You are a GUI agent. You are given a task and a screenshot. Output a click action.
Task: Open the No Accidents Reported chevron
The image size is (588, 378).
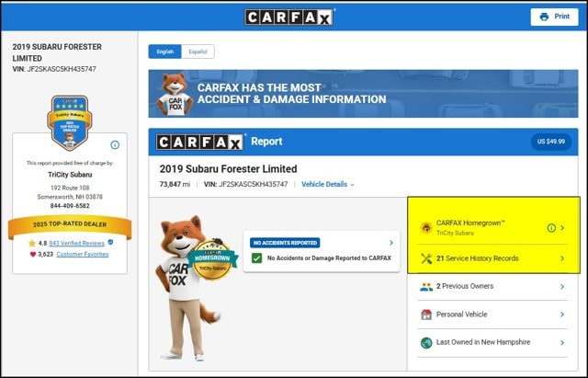point(391,243)
